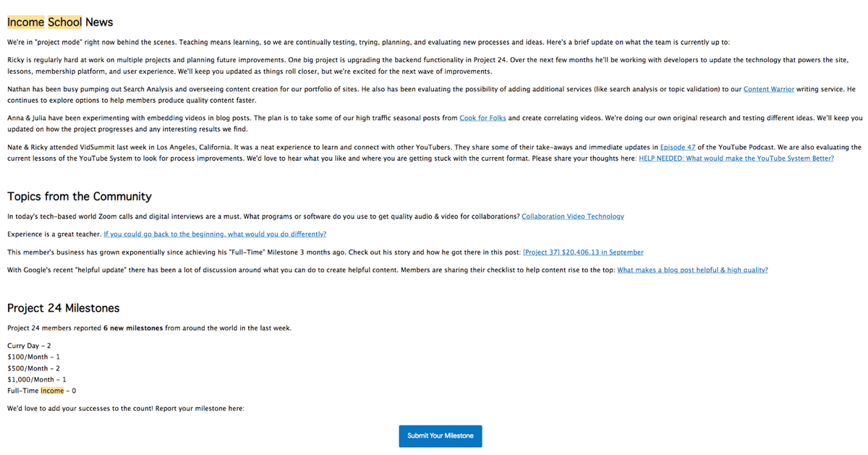Click the 'Project 24 Milestones' heading
Screen dimensions: 868x455
(64, 308)
